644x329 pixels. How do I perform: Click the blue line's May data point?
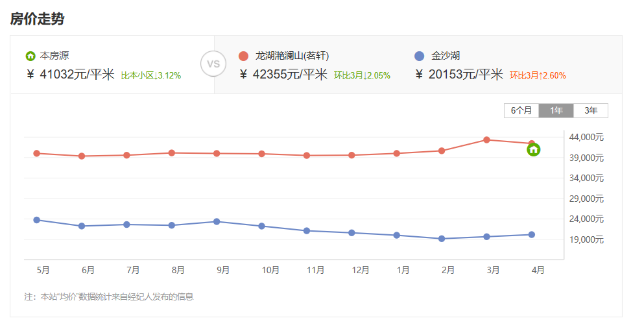click(37, 220)
